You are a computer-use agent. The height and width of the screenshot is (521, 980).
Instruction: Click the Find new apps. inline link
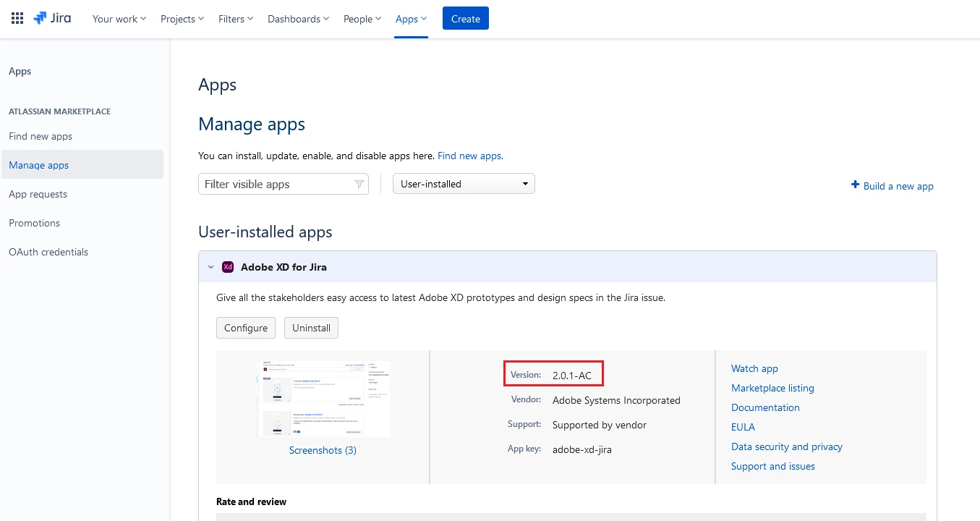click(470, 156)
